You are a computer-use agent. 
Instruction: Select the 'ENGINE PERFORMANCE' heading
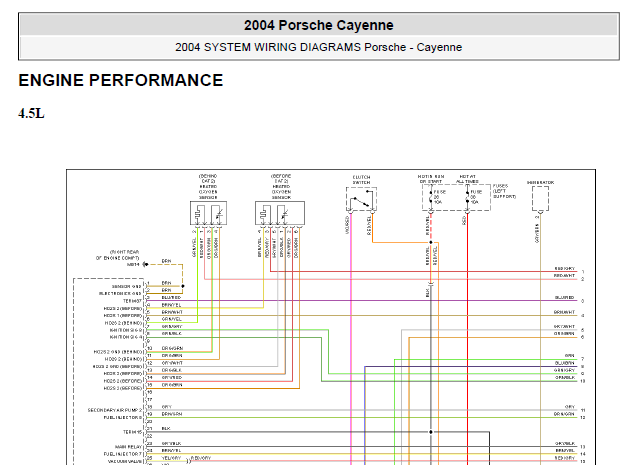click(x=121, y=80)
